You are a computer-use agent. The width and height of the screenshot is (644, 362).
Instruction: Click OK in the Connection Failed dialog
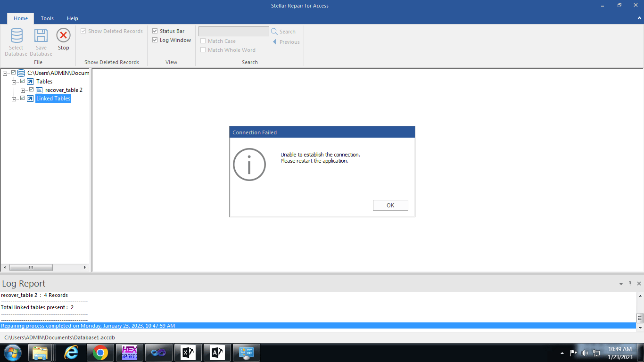[390, 205]
